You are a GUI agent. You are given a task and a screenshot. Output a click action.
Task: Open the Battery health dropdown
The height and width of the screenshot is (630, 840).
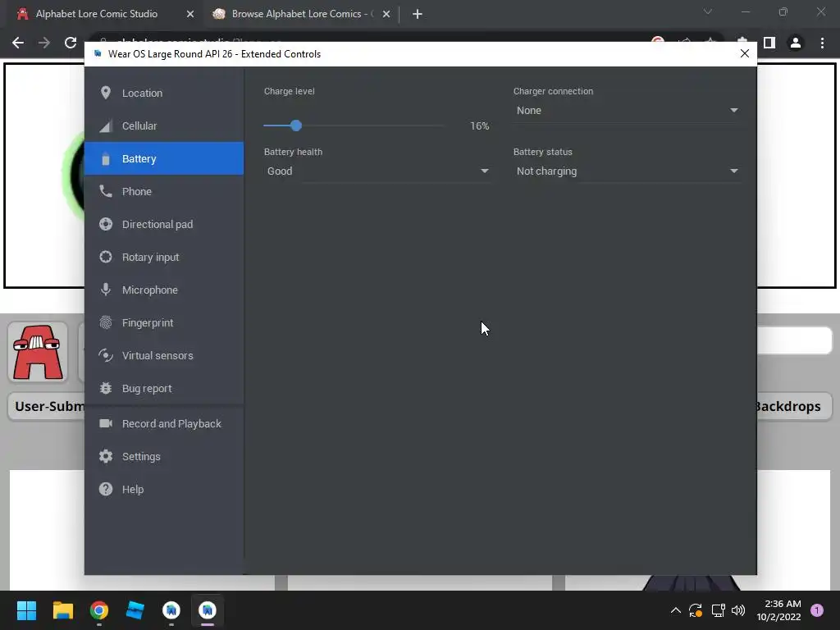377,171
